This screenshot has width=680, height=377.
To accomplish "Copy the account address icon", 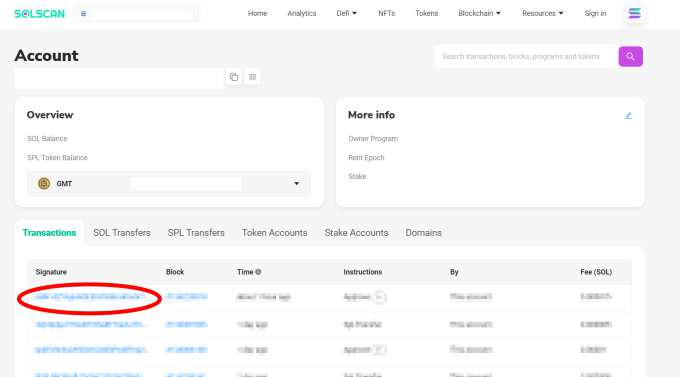I will click(x=234, y=77).
